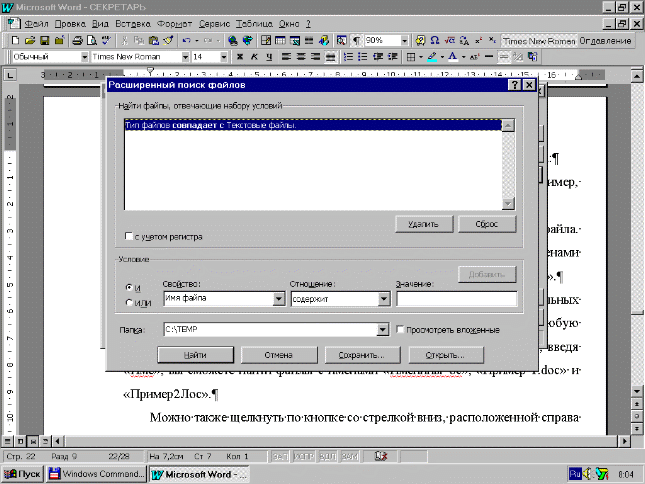The image size is (645, 484).
Task: Create a new blank document
Action: tap(15, 40)
